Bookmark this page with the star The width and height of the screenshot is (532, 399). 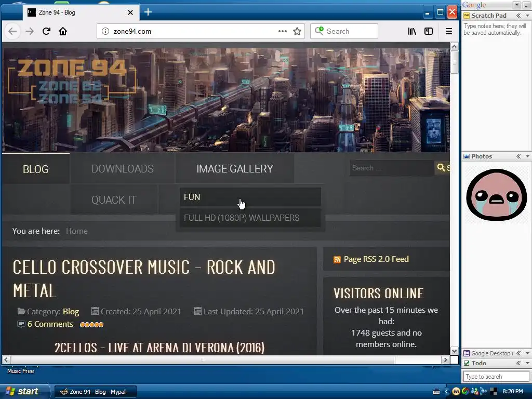297,31
